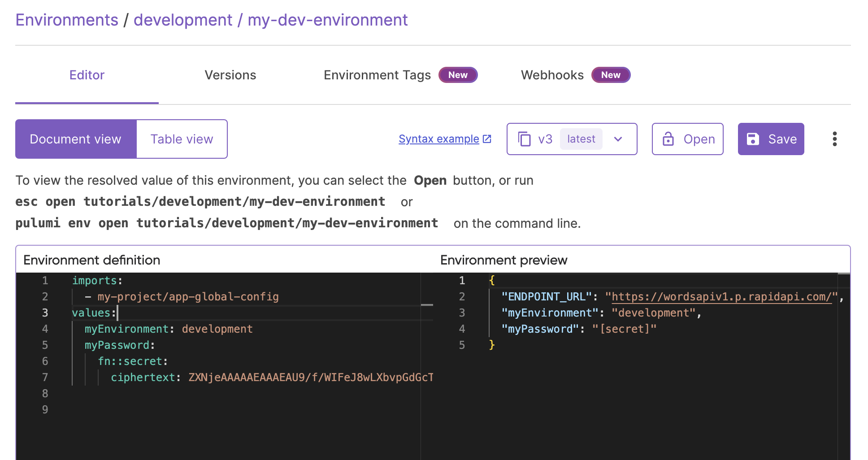The image size is (868, 460).
Task: Click the 'myEnvironment: development' line
Action: click(169, 329)
